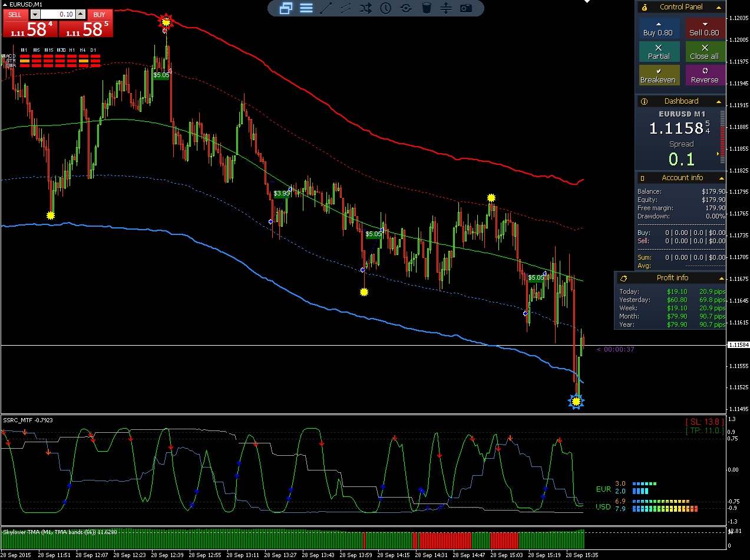This screenshot has width=750, height=560.
Task: Click the $5.05 profit label near chart top
Action: click(x=161, y=75)
